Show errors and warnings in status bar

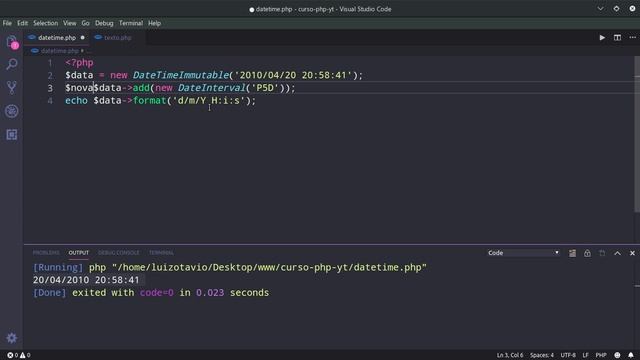19,355
